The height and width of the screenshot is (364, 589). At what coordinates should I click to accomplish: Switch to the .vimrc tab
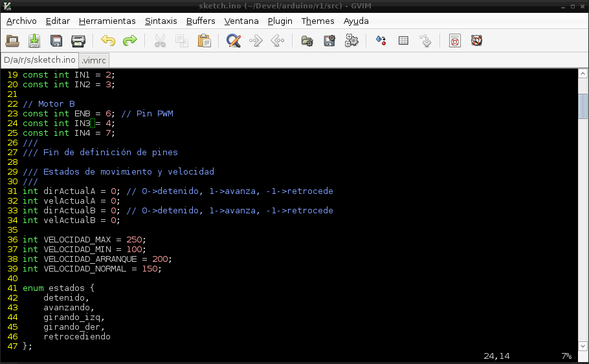point(94,60)
